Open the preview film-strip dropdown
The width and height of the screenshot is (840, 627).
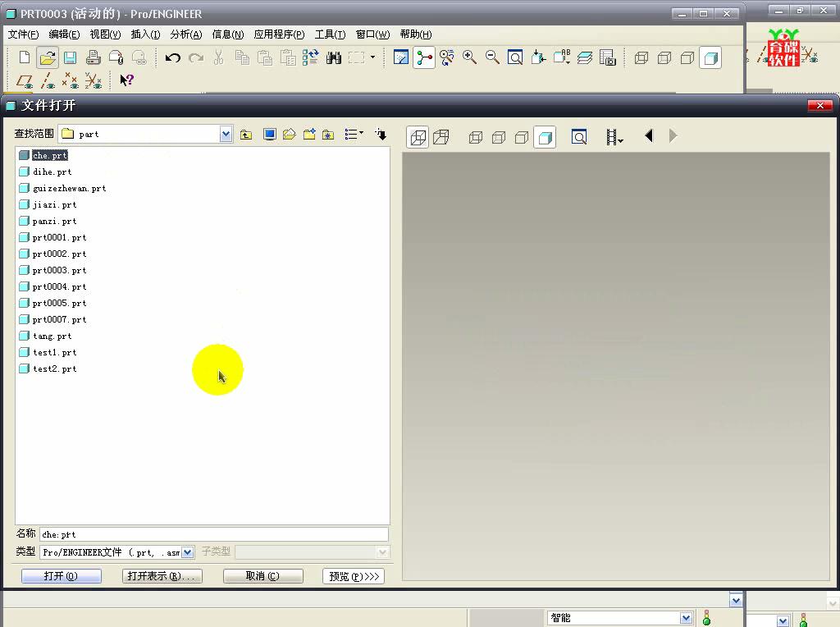point(614,137)
